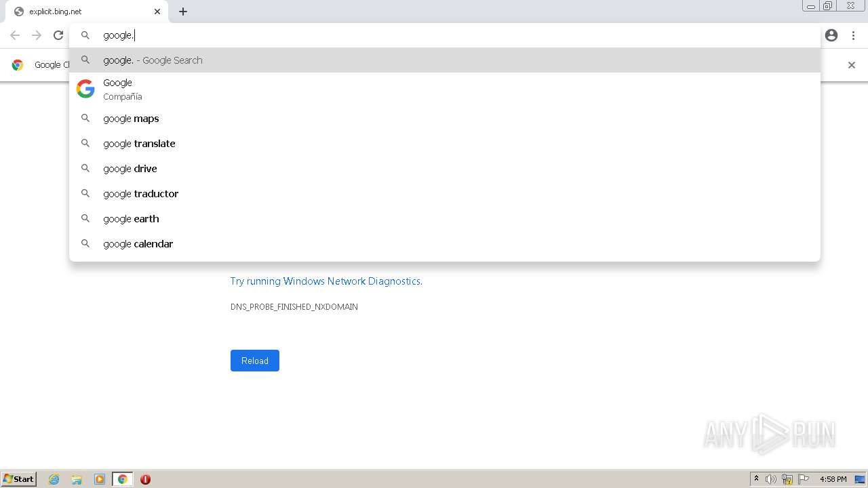Image resolution: width=868 pixels, height=488 pixels.
Task: Open Chrome three-dot menu
Action: [x=853, y=35]
